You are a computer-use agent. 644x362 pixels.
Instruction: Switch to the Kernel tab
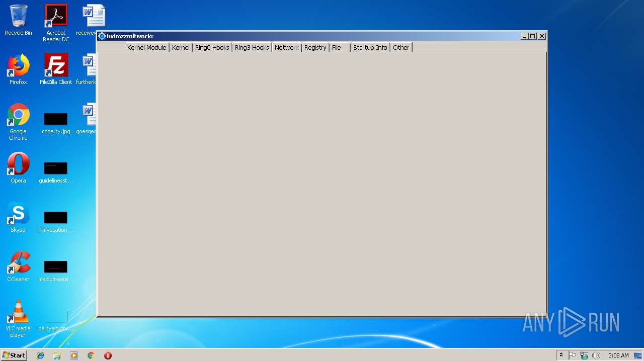(181, 47)
